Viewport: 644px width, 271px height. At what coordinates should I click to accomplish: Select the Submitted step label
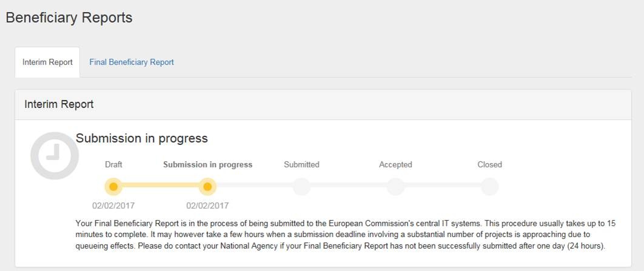click(x=301, y=165)
